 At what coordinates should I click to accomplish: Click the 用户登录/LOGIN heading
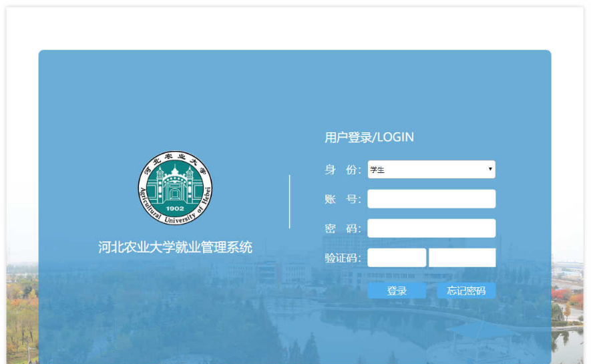click(x=369, y=138)
